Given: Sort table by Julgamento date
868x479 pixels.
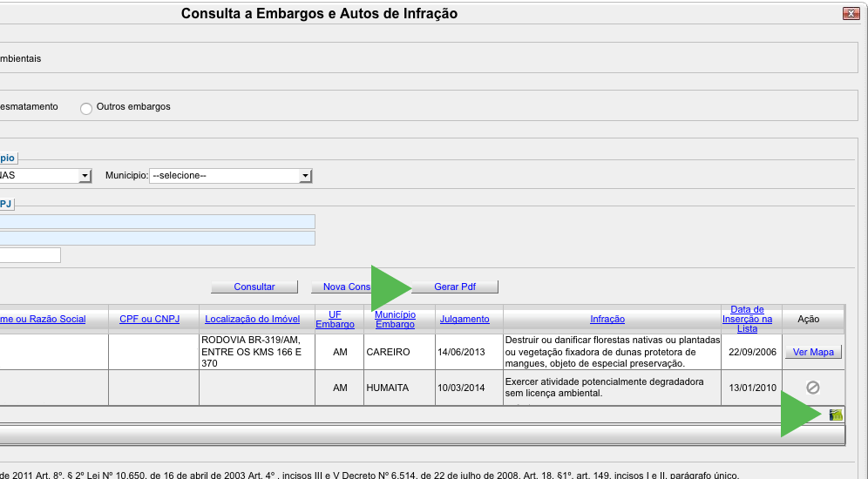Looking at the screenshot, I should (464, 319).
